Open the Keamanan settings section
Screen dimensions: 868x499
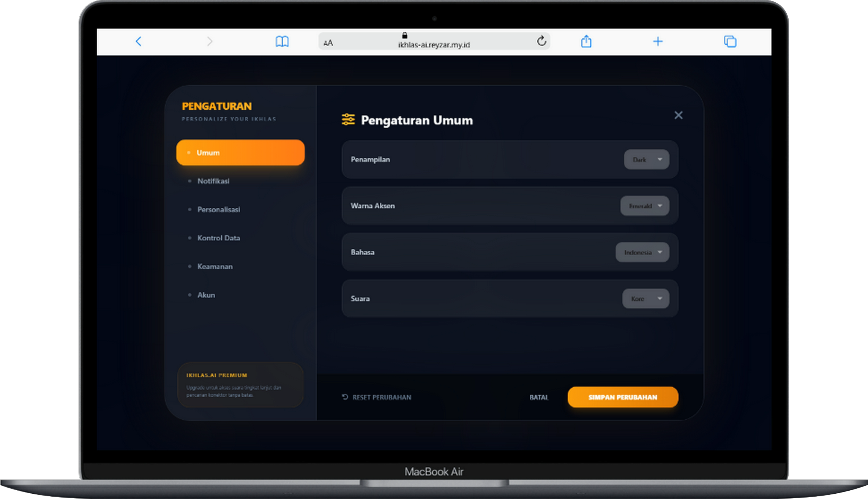pos(215,267)
